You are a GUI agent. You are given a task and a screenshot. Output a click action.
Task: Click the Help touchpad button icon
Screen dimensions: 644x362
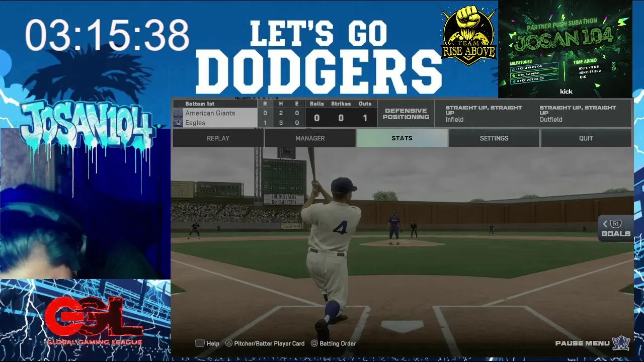[x=200, y=343]
